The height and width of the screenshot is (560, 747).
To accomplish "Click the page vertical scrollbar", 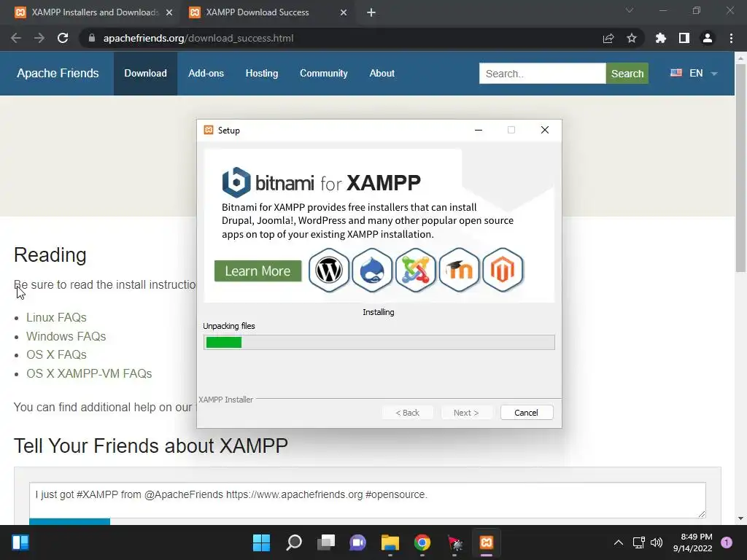I will [740, 168].
